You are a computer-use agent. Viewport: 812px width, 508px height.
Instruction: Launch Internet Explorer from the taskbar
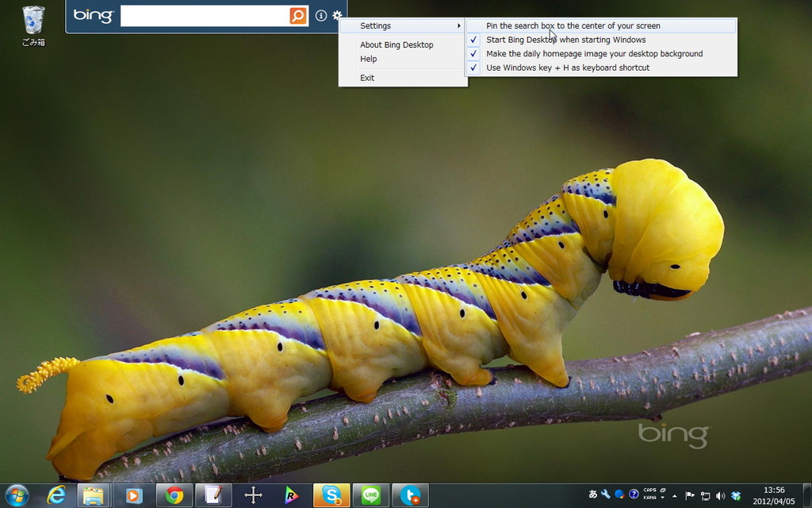click(x=56, y=495)
